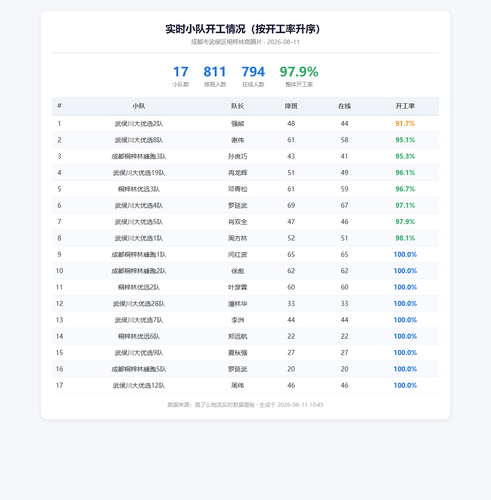Click the 96.7% rate value
491x500 pixels.
click(405, 189)
